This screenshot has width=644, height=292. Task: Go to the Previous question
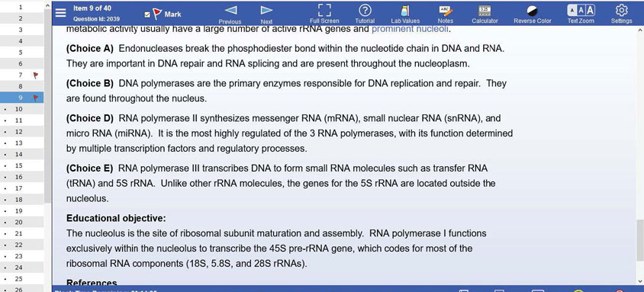point(230,14)
